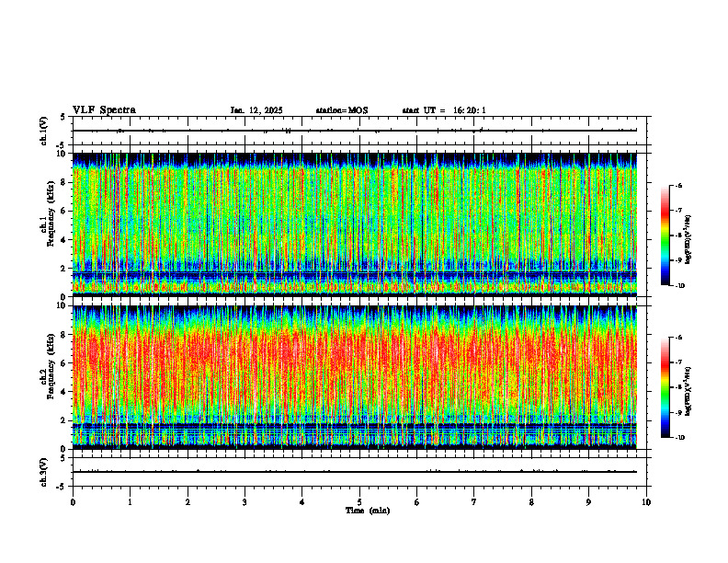The height and width of the screenshot is (563, 728).
Task: Click the ch.2 frequency tick "2"
Action: pyautogui.click(x=64, y=420)
